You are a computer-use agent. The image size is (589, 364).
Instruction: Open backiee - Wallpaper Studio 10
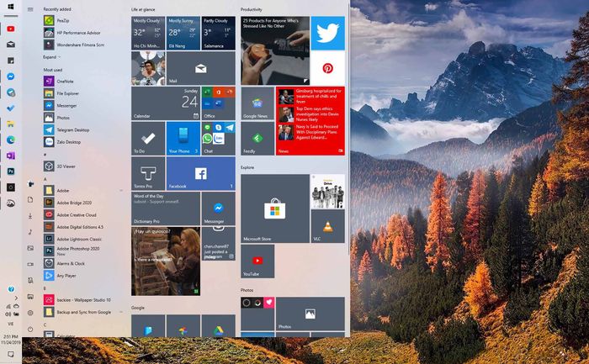click(x=83, y=300)
